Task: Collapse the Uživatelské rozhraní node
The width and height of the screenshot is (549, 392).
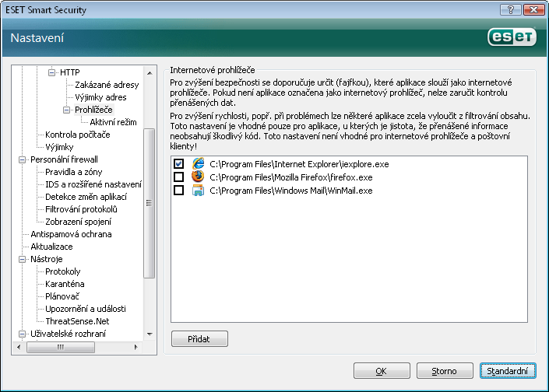Action: 22,334
